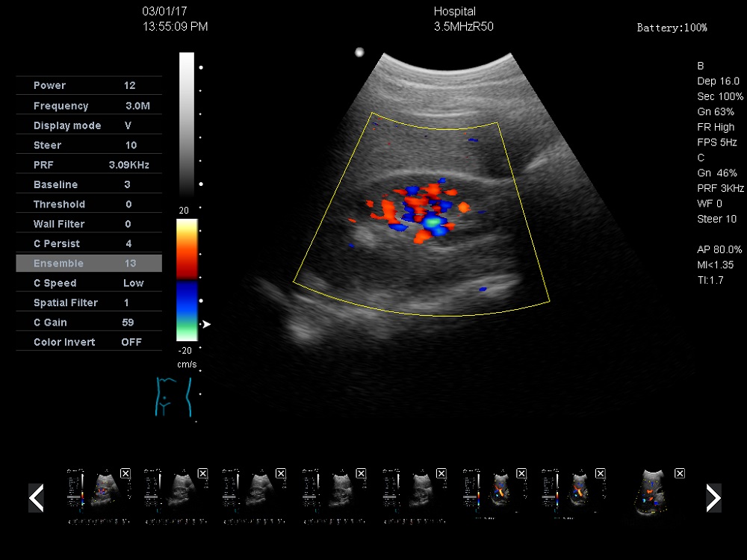The height and width of the screenshot is (560, 747).
Task: Select the Steer 10 parameter row
Action: (89, 145)
